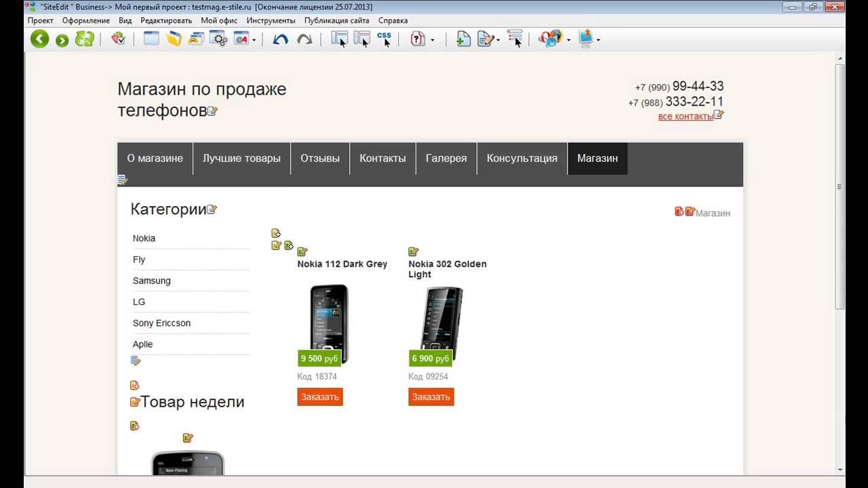Follow the все контакты link

pos(686,117)
